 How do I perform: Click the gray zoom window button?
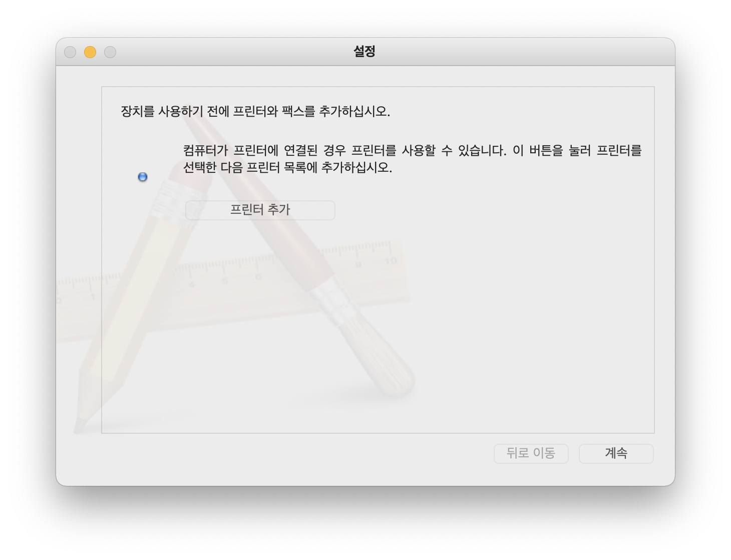(x=110, y=52)
